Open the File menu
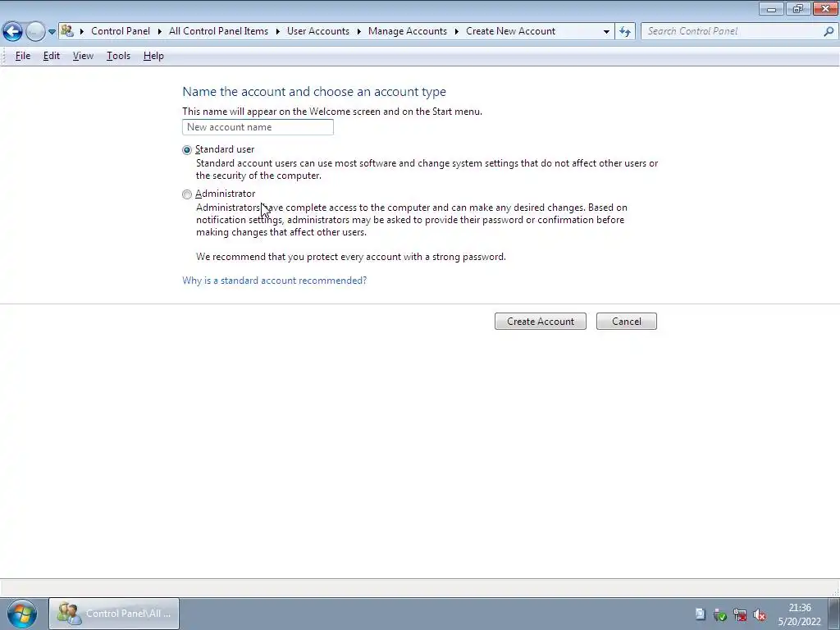This screenshot has height=630, width=840. (22, 56)
